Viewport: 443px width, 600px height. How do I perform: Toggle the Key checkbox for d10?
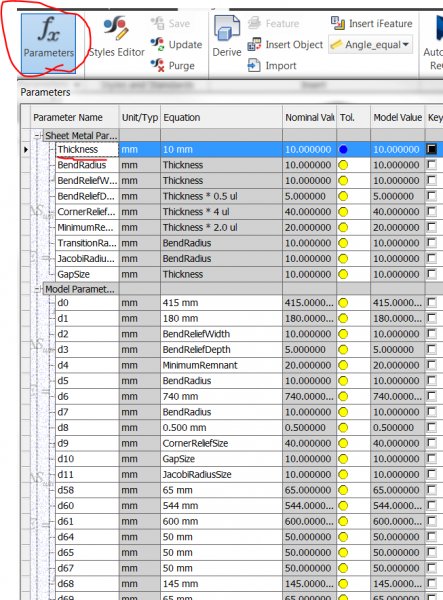[x=432, y=458]
